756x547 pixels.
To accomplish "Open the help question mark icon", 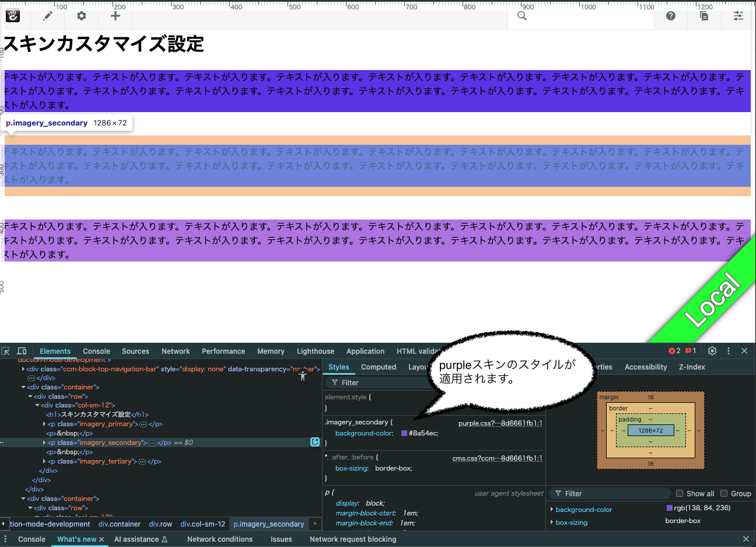I will (x=671, y=16).
